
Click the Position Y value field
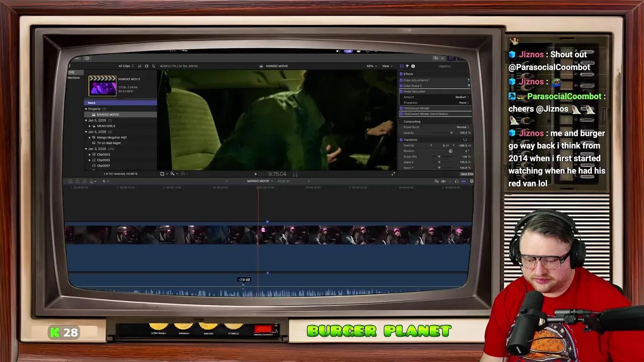[463, 145]
